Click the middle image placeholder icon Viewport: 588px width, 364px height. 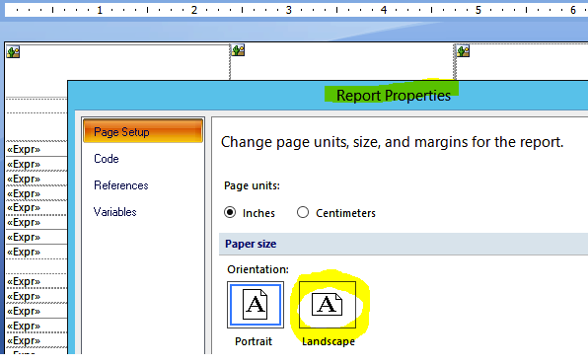(x=238, y=50)
